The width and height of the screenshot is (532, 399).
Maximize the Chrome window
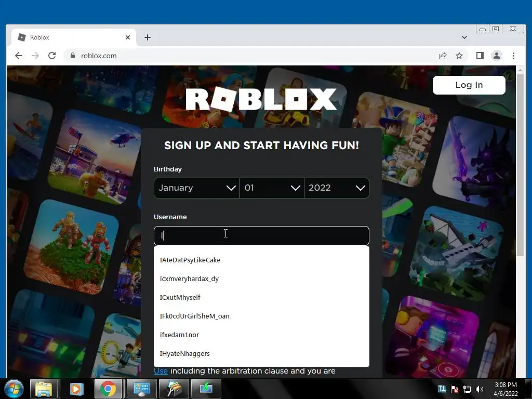point(495,29)
